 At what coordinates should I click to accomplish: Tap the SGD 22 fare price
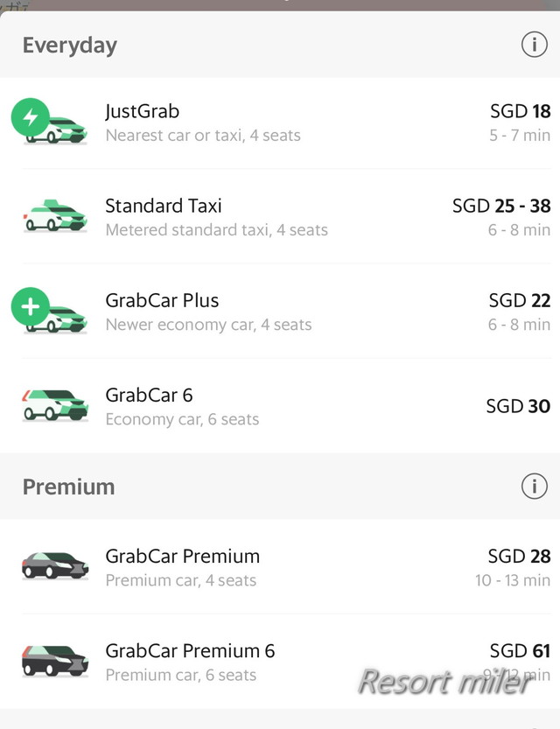[x=519, y=300]
